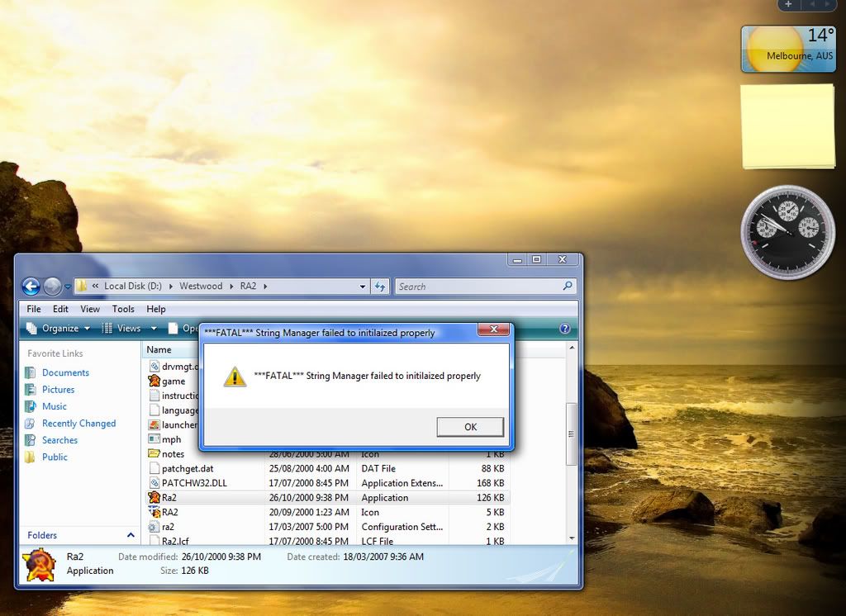This screenshot has width=846, height=616.
Task: Click the blue Help icon in Explorer toolbar
Action: [565, 329]
